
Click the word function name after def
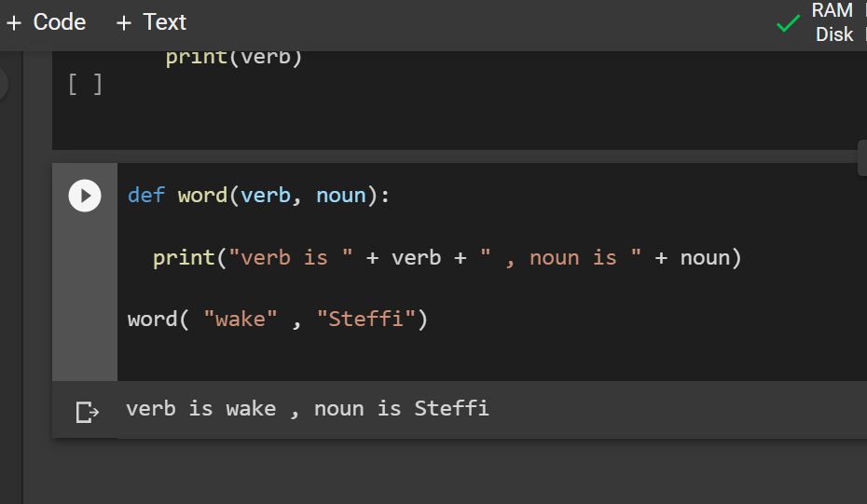[x=202, y=195]
